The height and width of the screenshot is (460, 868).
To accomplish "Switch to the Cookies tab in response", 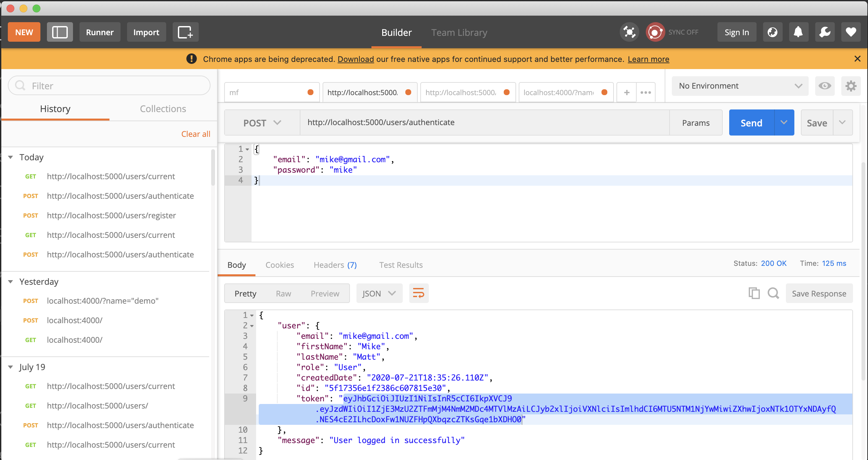I will point(280,265).
